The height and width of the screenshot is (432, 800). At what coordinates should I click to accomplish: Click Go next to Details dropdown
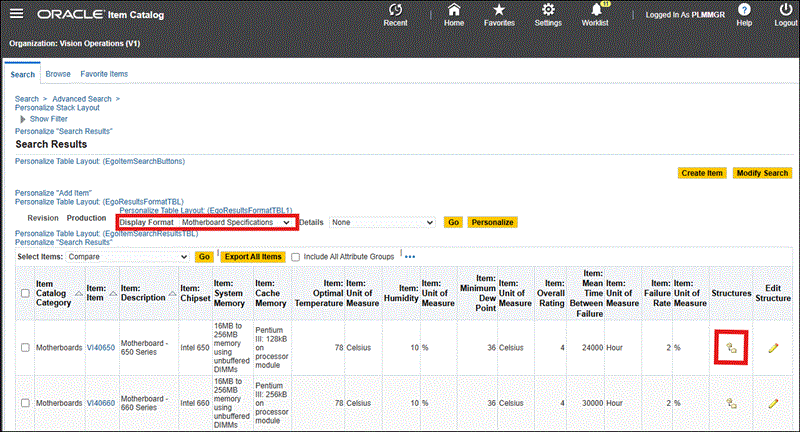(x=453, y=223)
